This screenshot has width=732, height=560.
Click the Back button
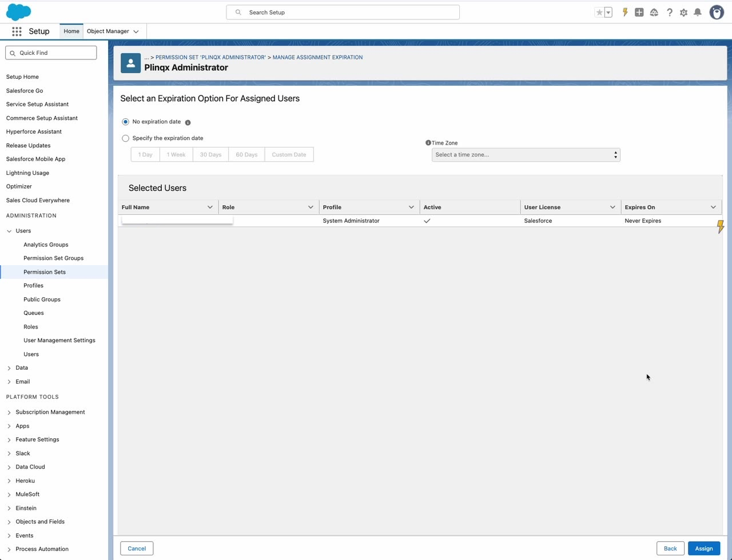tap(670, 549)
